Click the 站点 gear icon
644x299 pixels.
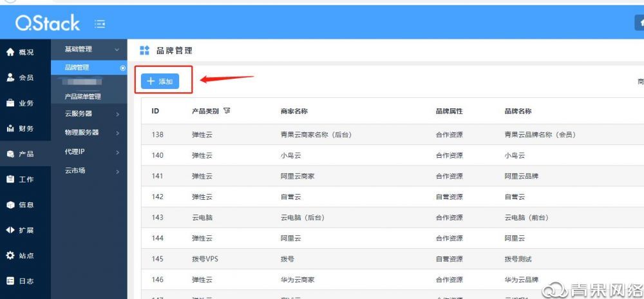click(x=10, y=255)
